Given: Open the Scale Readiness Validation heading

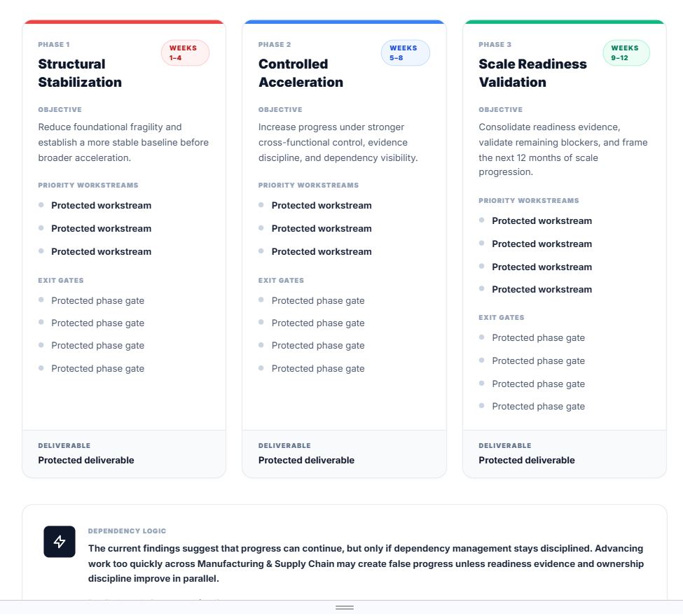Looking at the screenshot, I should coord(532,73).
